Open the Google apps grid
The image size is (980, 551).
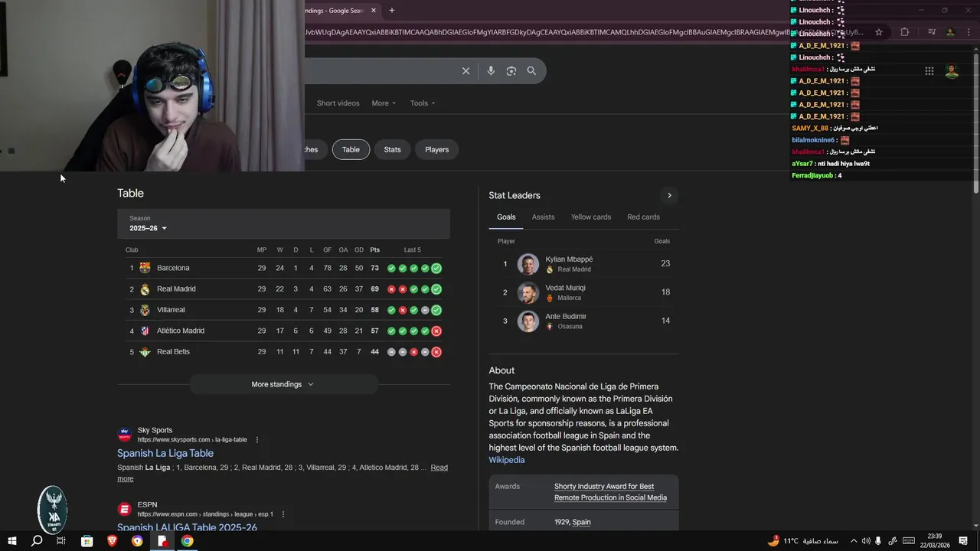point(929,71)
